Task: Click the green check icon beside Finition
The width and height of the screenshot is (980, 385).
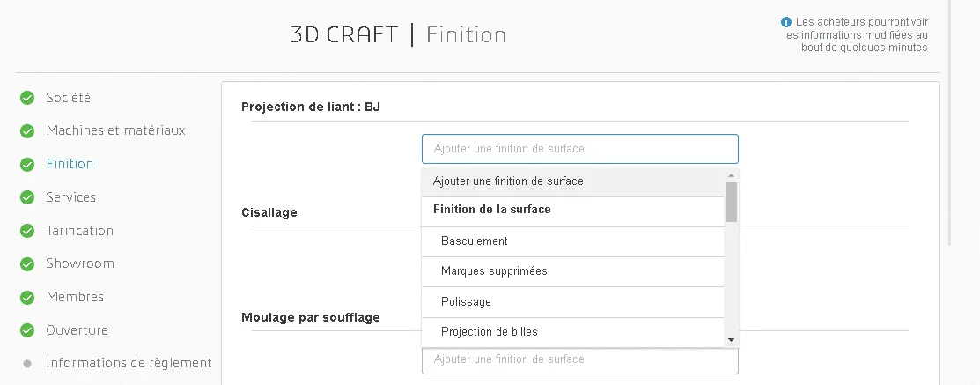Action: click(x=27, y=165)
